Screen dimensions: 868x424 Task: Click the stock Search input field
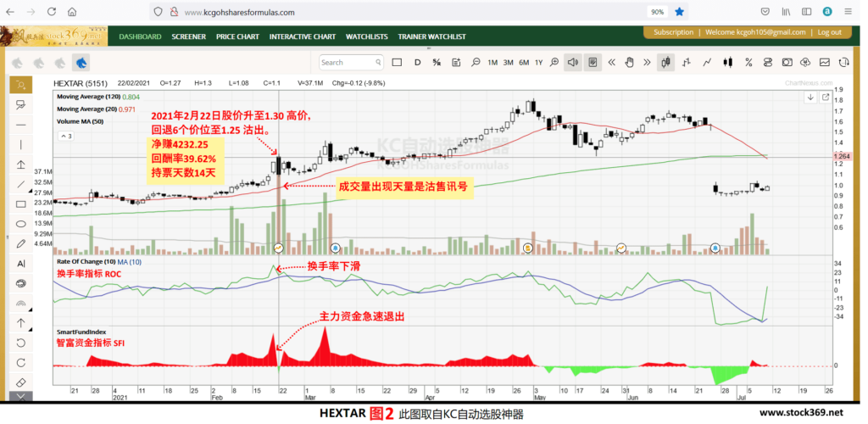[352, 63]
